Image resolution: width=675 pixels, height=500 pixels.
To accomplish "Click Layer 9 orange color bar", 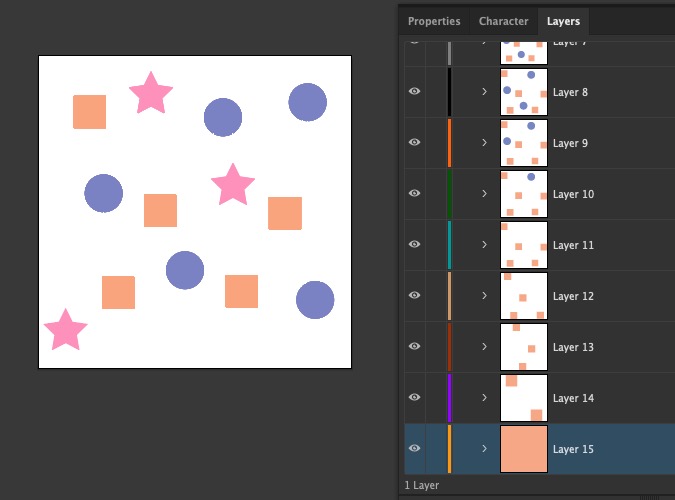I will tap(449, 143).
